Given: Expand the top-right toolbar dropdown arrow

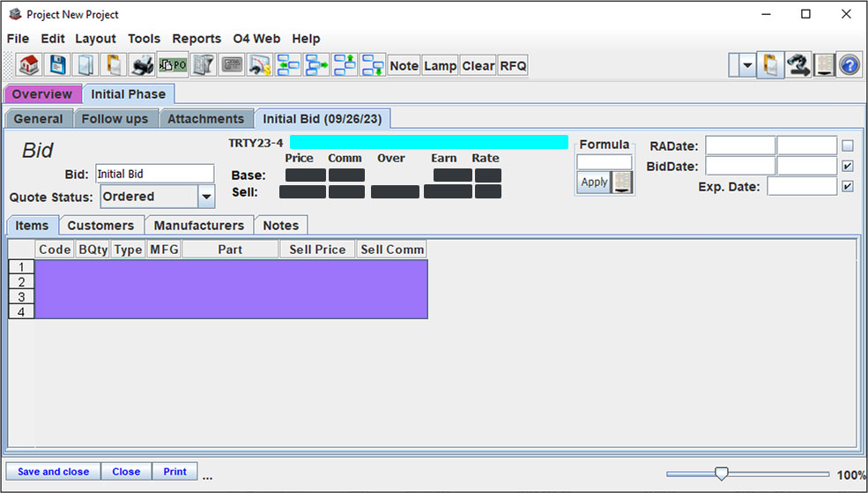Looking at the screenshot, I should (x=747, y=65).
